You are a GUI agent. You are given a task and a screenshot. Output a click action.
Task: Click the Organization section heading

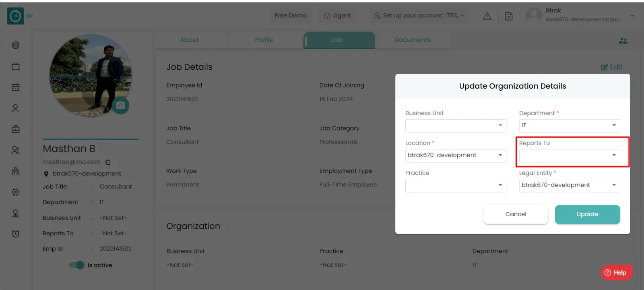(193, 226)
